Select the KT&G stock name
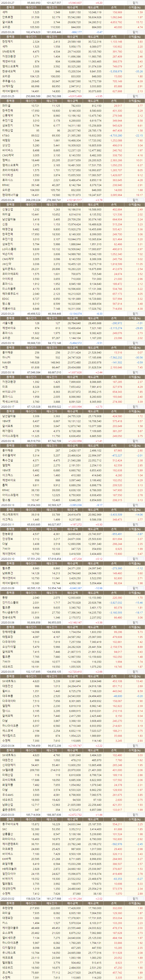 tap(6, 135)
